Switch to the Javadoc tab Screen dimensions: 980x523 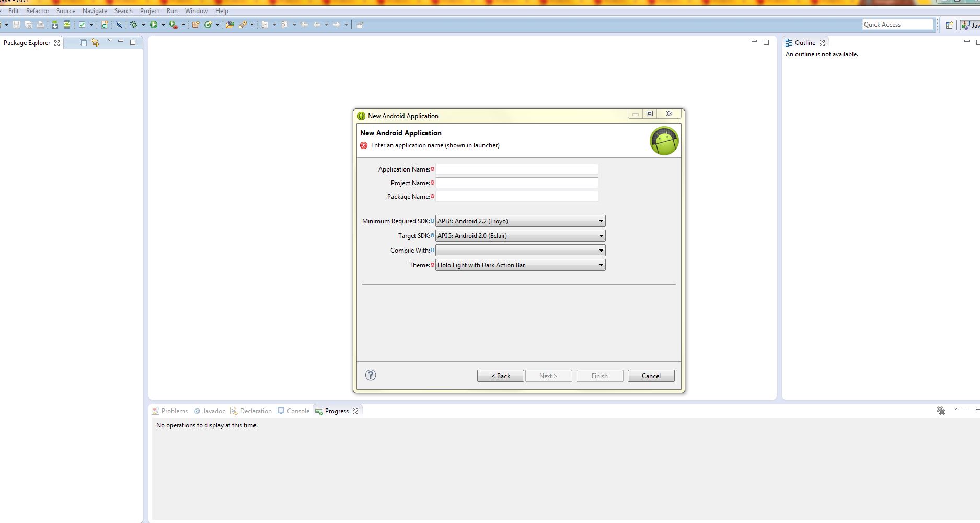pos(210,411)
